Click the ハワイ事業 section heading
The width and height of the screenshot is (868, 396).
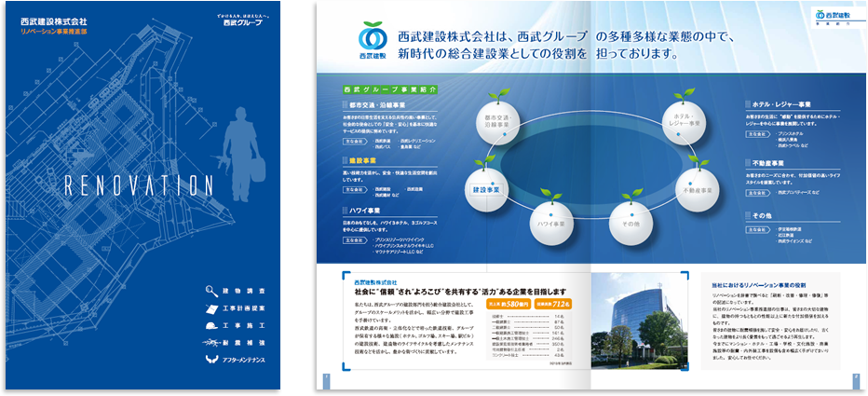[x=364, y=211]
